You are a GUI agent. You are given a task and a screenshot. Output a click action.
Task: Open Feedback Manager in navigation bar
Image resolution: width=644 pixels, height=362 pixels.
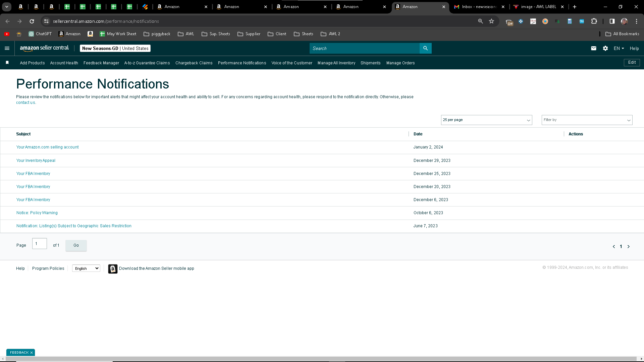click(101, 63)
